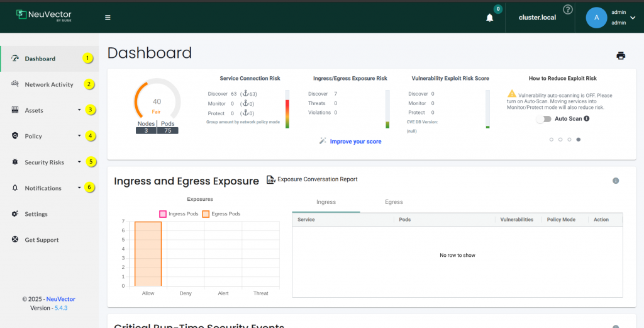The image size is (644, 328).
Task: Click the info icon in Ingress and Egress Exposure
Action: pos(616,181)
